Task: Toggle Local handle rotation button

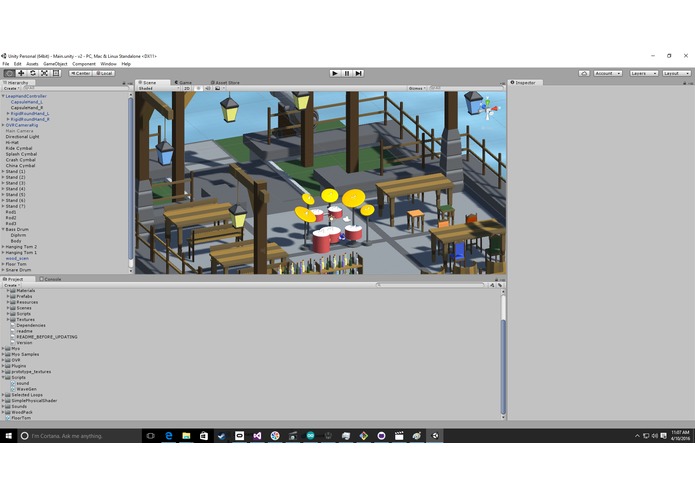Action: (x=104, y=73)
